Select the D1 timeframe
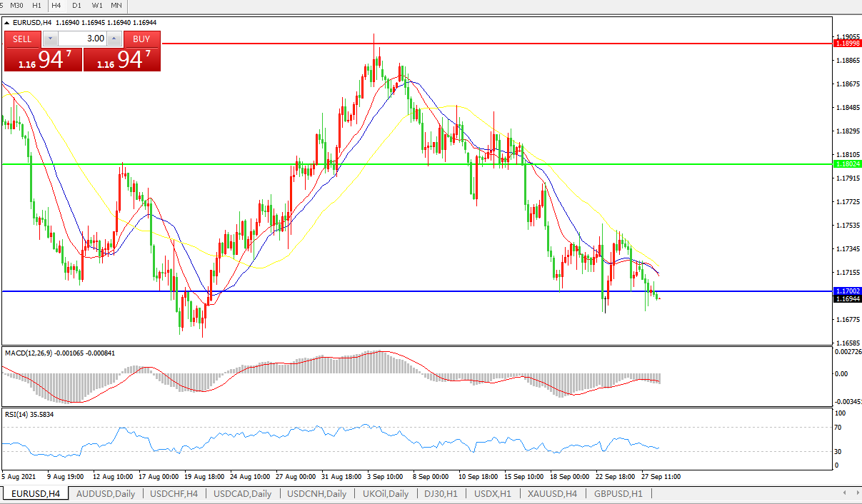 coord(76,5)
